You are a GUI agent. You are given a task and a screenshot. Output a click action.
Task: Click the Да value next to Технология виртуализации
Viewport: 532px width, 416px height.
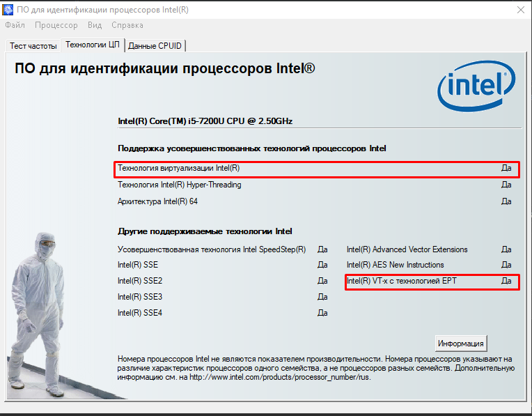(x=506, y=168)
